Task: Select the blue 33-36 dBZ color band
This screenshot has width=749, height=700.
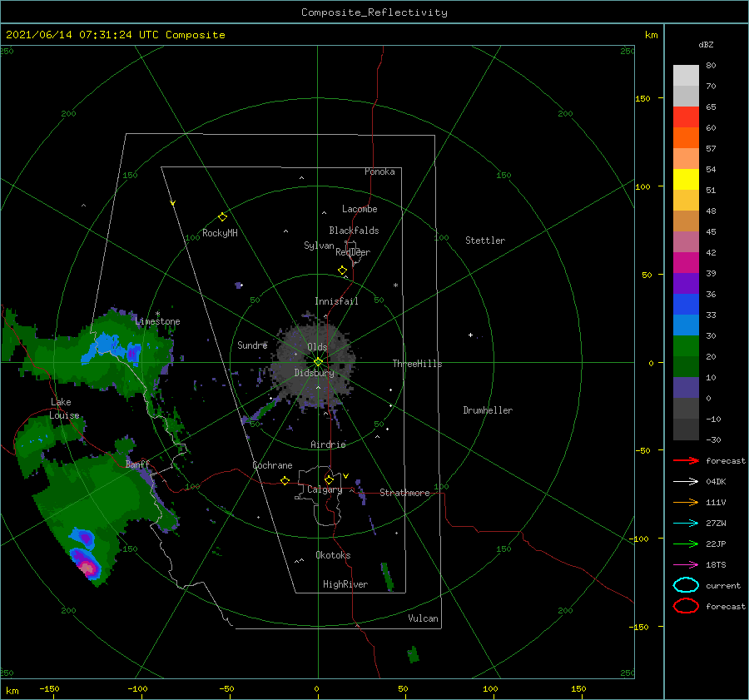Action: (x=686, y=305)
